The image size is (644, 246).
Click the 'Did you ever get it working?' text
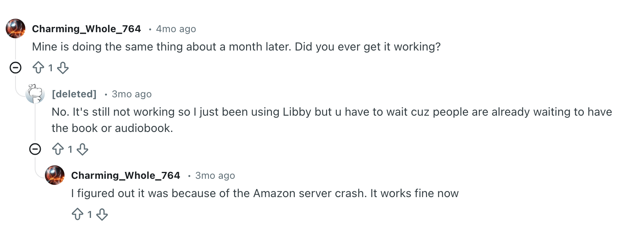point(367,47)
